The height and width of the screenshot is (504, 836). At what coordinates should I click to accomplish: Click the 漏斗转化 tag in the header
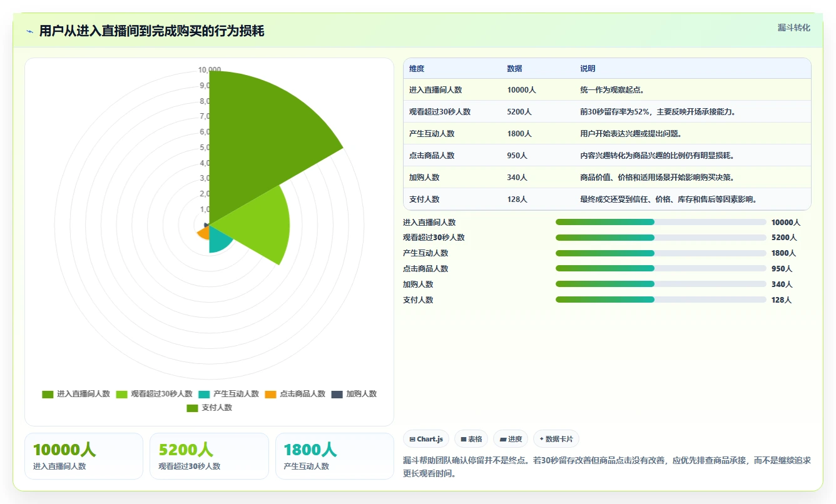point(793,28)
